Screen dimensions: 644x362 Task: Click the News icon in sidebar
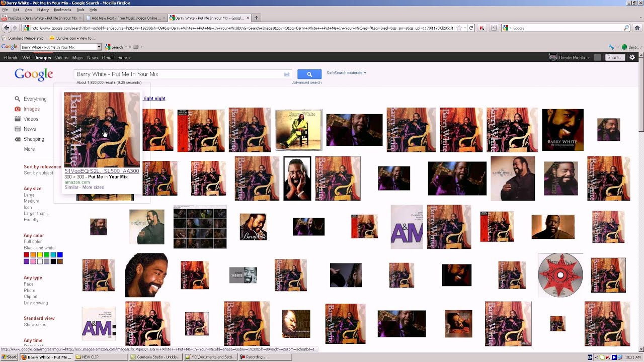pos(18,129)
